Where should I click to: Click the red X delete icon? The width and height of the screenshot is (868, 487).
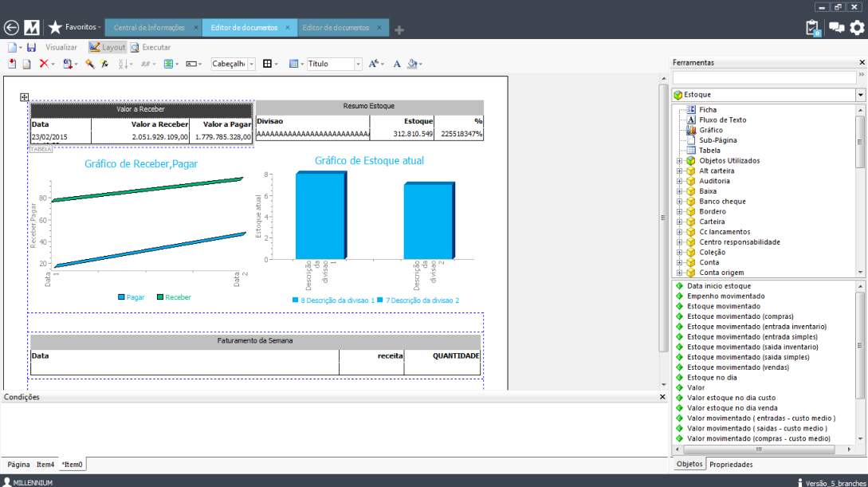tap(44, 64)
